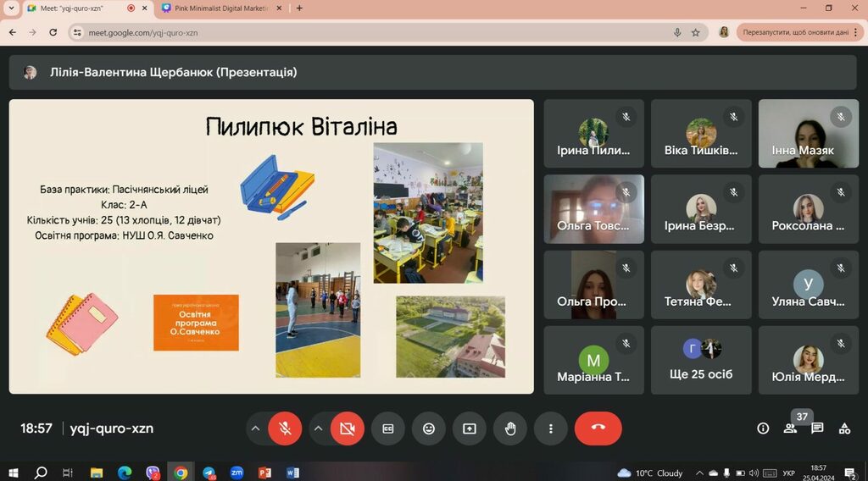Show hidden system tray icons
Viewport: 868px width, 481px height.
coord(699,473)
